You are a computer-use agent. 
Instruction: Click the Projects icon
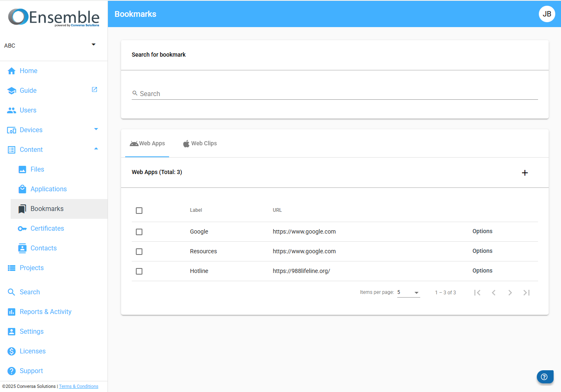[x=11, y=268]
